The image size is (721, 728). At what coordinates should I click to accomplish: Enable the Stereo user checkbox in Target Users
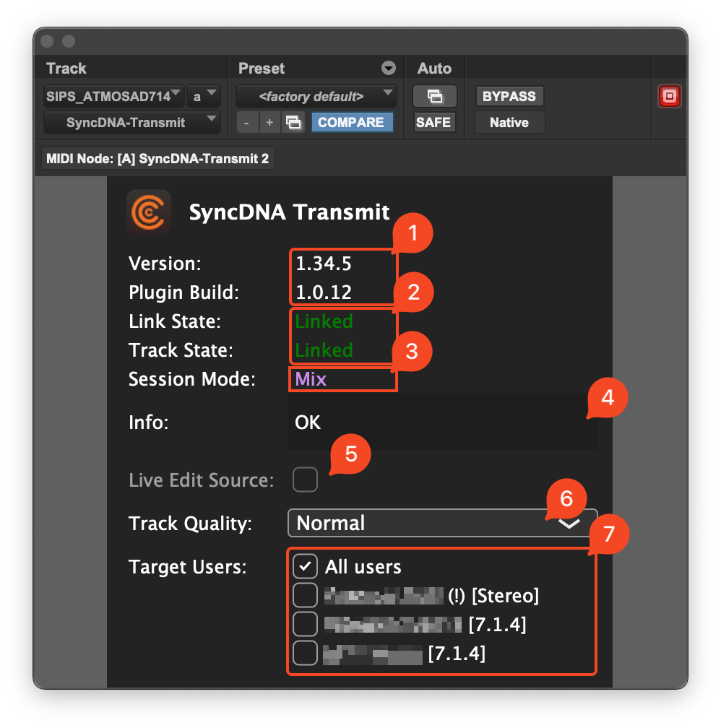[x=305, y=595]
